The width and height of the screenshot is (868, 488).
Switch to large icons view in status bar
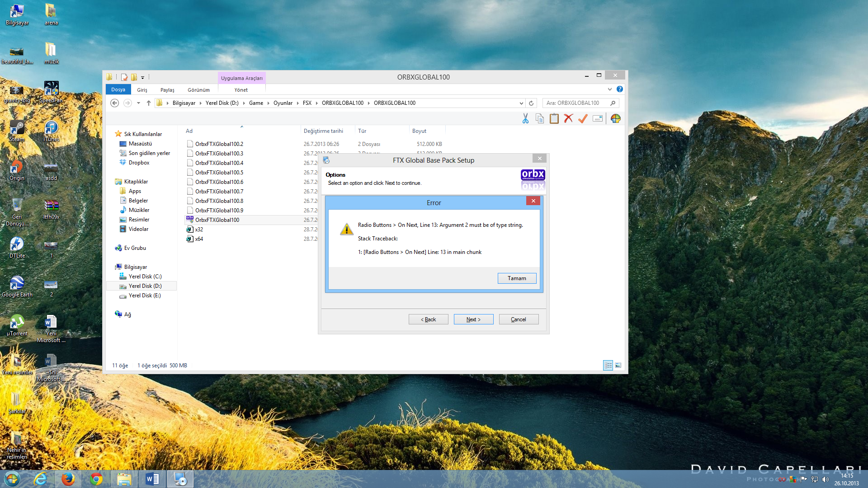[618, 365]
